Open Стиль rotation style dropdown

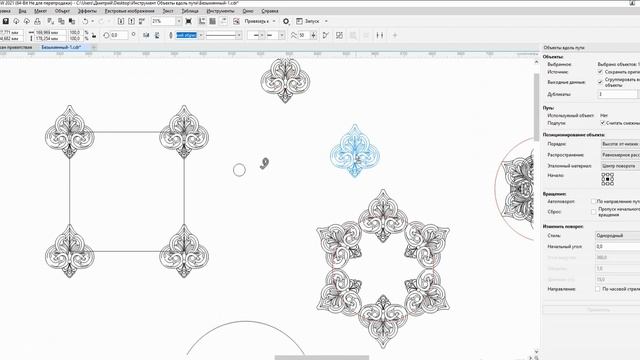pyautogui.click(x=618, y=236)
